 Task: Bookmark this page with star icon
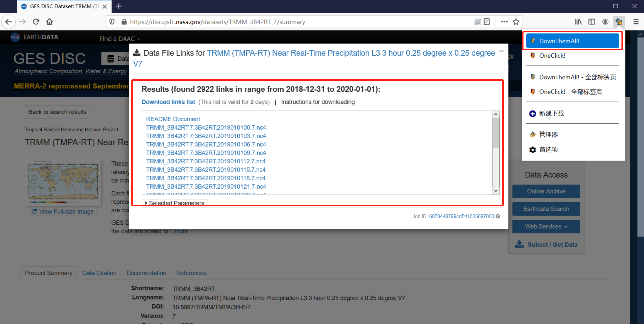point(516,22)
